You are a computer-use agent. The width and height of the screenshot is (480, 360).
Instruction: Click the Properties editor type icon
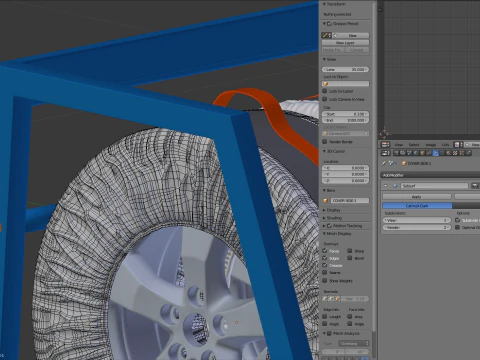tap(385, 153)
